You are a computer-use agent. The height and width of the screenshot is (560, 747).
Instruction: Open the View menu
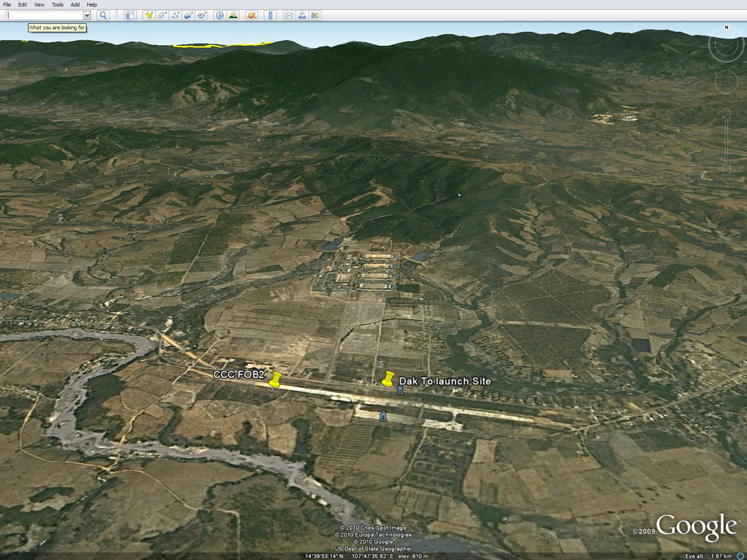tap(39, 4)
